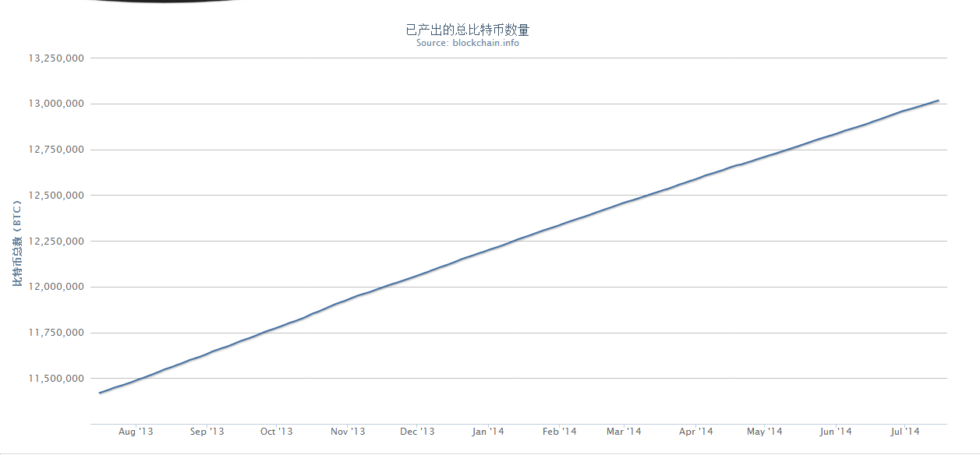The height and width of the screenshot is (455, 980).
Task: Select the y-axis label 12,750,000
Action: point(57,150)
